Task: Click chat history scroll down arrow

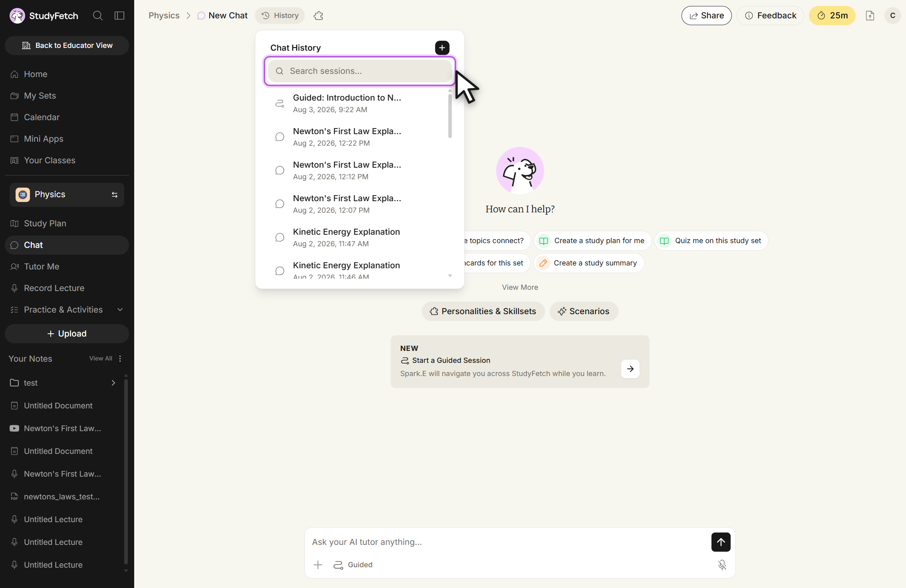Action: point(450,276)
